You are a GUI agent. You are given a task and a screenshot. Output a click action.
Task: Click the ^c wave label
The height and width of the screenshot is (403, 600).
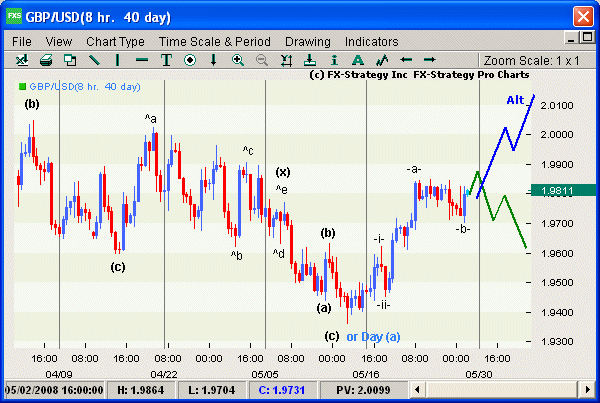(248, 150)
